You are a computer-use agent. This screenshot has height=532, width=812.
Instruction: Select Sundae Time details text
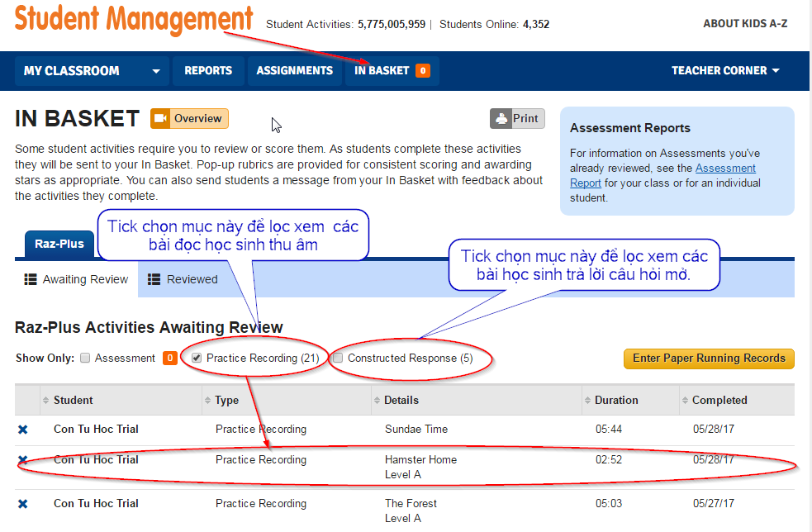[416, 430]
